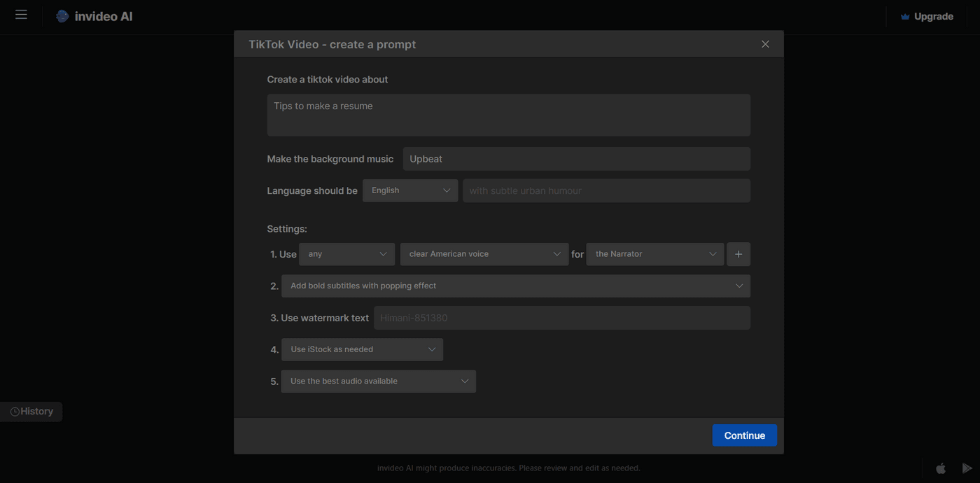Click the crown Upgrade button

click(926, 16)
